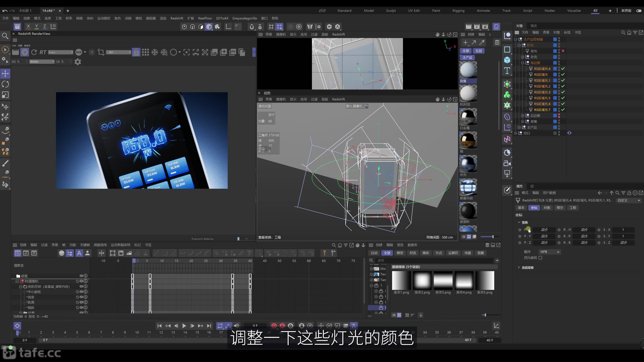
Task: Click the 材质 filter button in asset browser
Action: coord(413,253)
